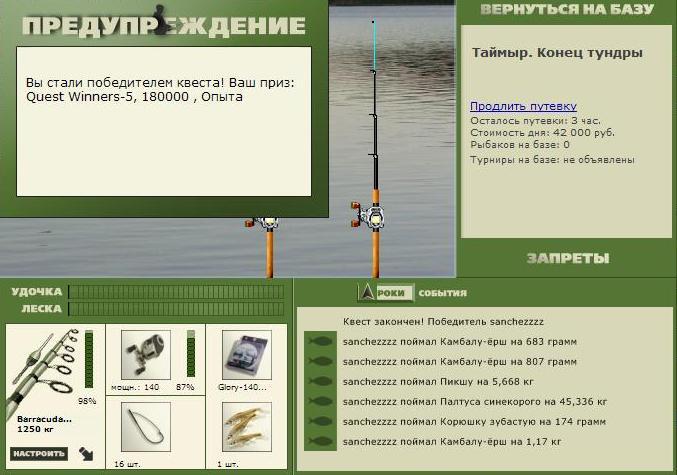Click the 'Glory-140...' line label
The height and width of the screenshot is (475, 677).
coord(242,387)
